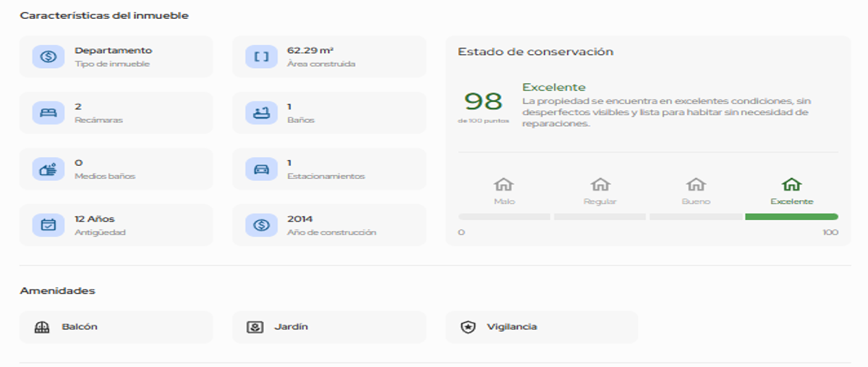Click the '100' scale end label
This screenshot has height=367, width=868.
pyautogui.click(x=830, y=232)
